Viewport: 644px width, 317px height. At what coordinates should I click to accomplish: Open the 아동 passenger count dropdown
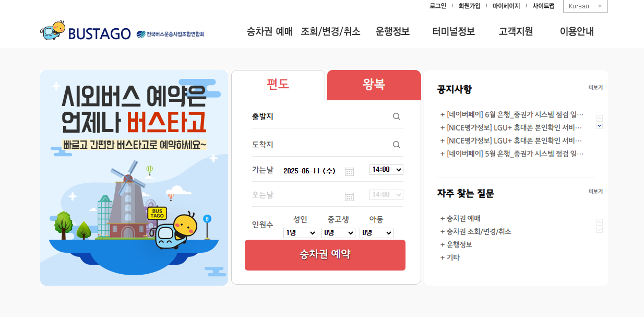[x=376, y=233]
